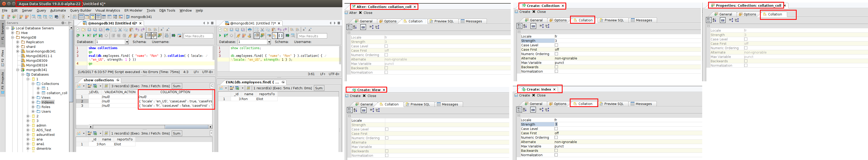Click the Undo icon in Untitled 6 editor toolbar
Viewport: 868px width, 160px height.
tap(137, 30)
